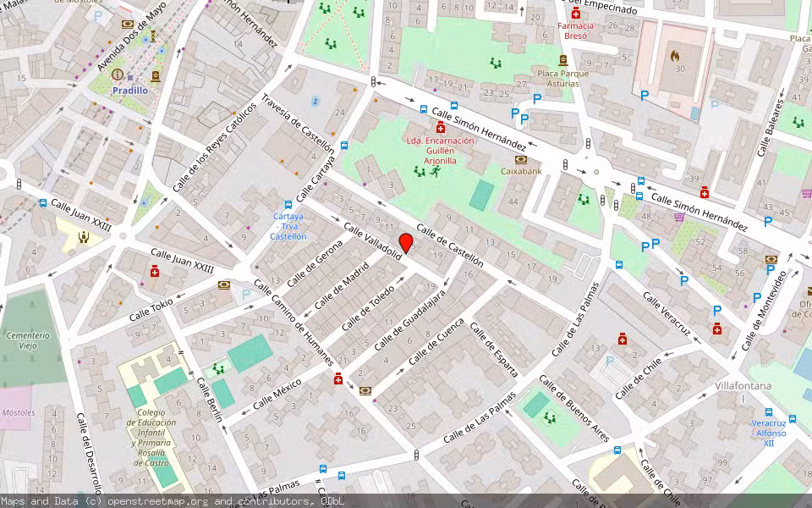Click the money exchange icon near Calle México
The image size is (812, 508).
pos(365,390)
